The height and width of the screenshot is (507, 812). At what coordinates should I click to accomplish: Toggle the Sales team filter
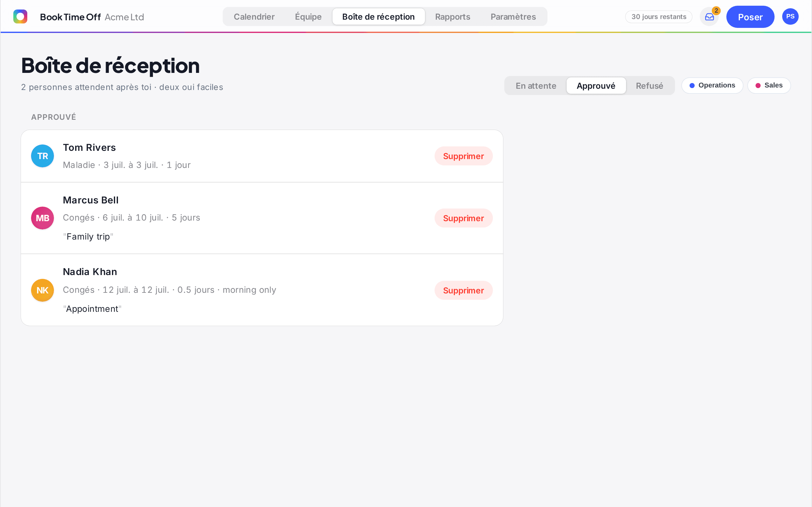pyautogui.click(x=769, y=86)
